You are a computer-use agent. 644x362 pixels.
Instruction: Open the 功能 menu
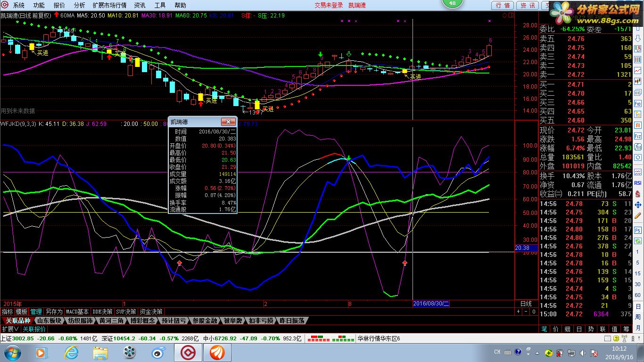pos(39,5)
